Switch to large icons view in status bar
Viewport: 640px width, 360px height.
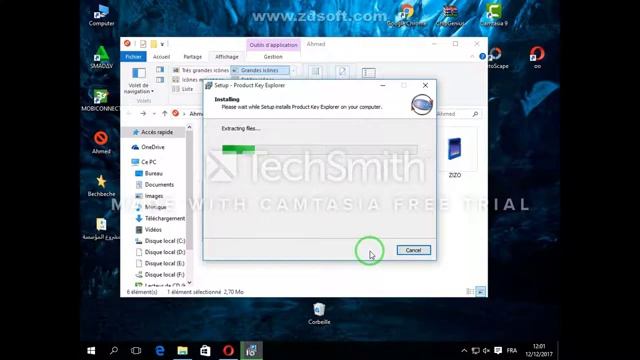(x=481, y=291)
